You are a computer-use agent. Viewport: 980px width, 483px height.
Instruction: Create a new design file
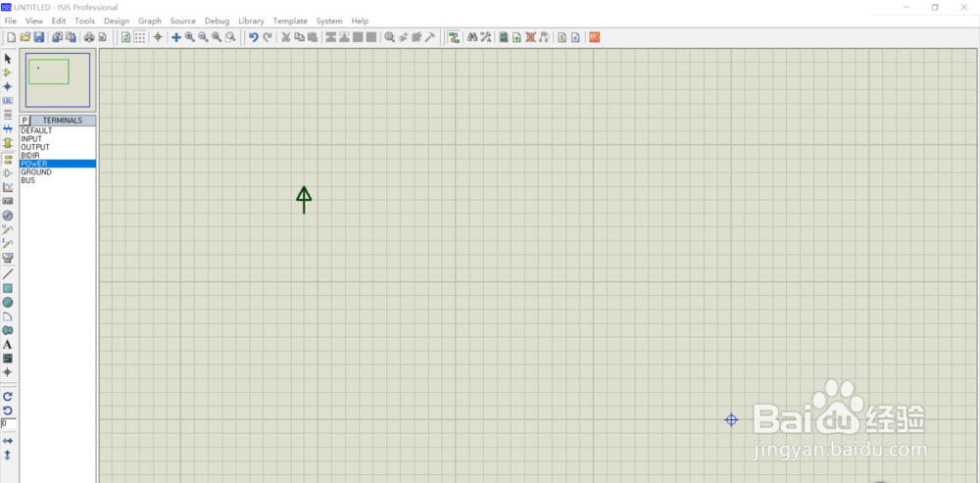11,37
